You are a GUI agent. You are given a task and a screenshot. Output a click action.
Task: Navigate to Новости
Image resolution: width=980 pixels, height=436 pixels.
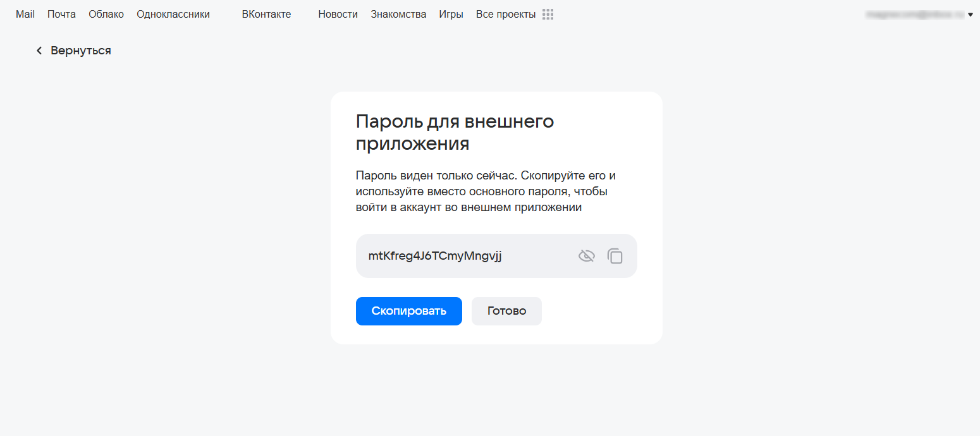click(338, 15)
